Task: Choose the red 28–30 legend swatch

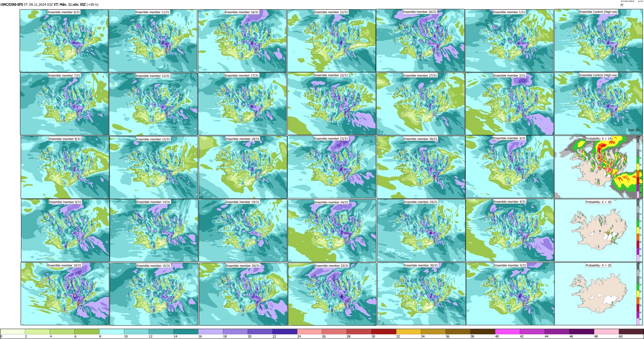Action: tap(359, 332)
